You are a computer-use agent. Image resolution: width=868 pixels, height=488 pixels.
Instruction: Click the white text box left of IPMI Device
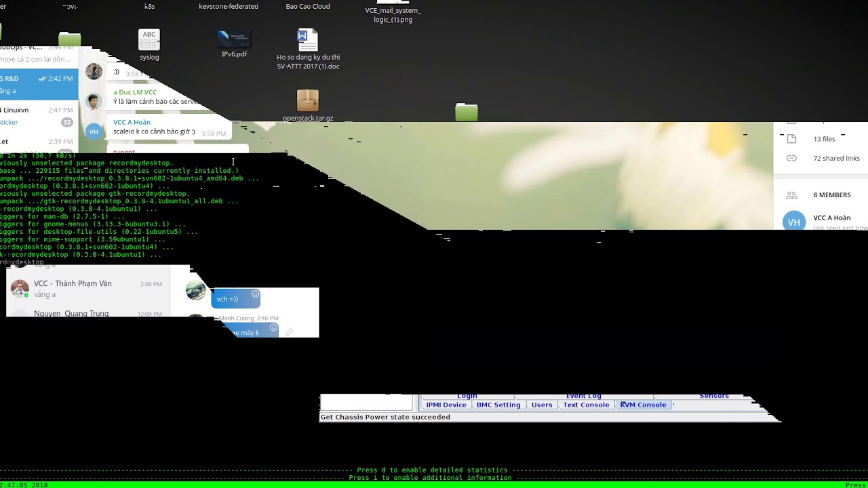(366, 403)
